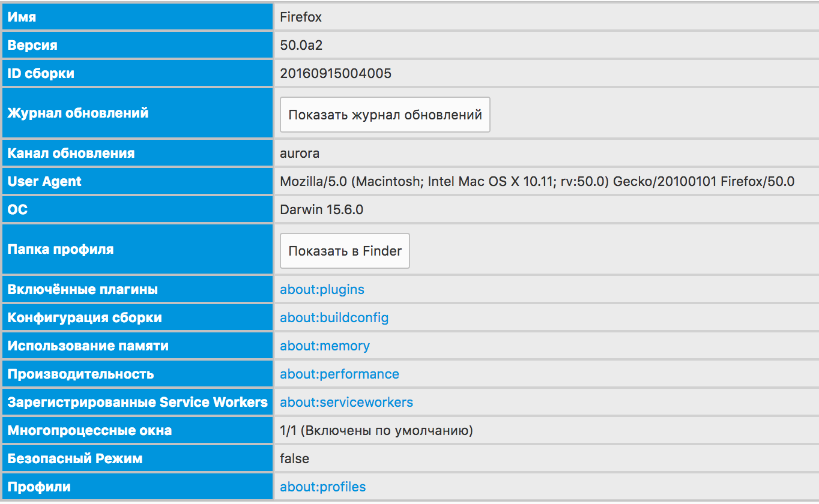Click the 'Зарегистрированные Service Workers' row header
Image resolution: width=819 pixels, height=504 pixels.
pos(138,402)
